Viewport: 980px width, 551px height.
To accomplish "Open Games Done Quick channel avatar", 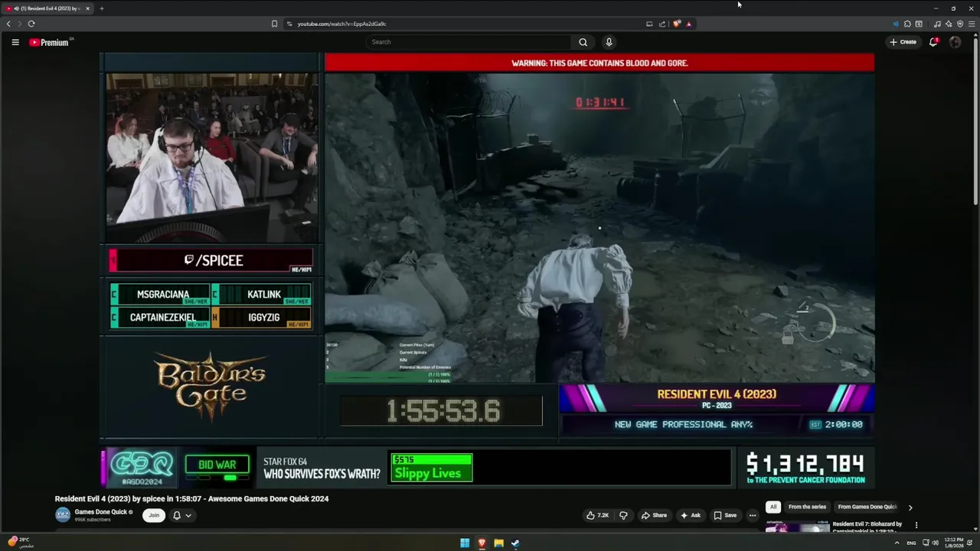I will point(63,514).
